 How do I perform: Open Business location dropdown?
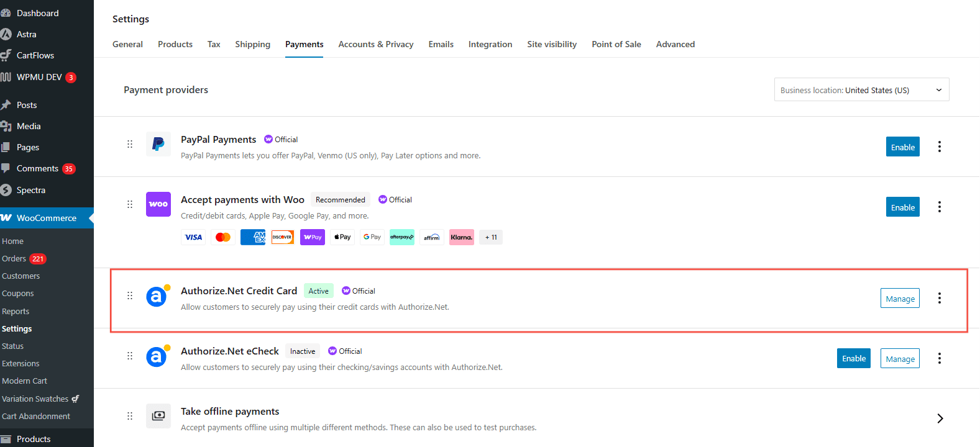coord(861,89)
